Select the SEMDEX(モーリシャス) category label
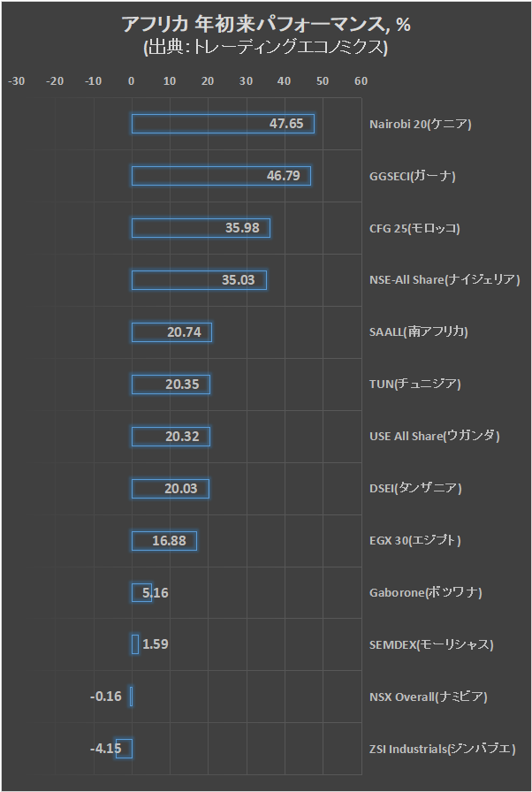This screenshot has width=532, height=792. [x=431, y=644]
